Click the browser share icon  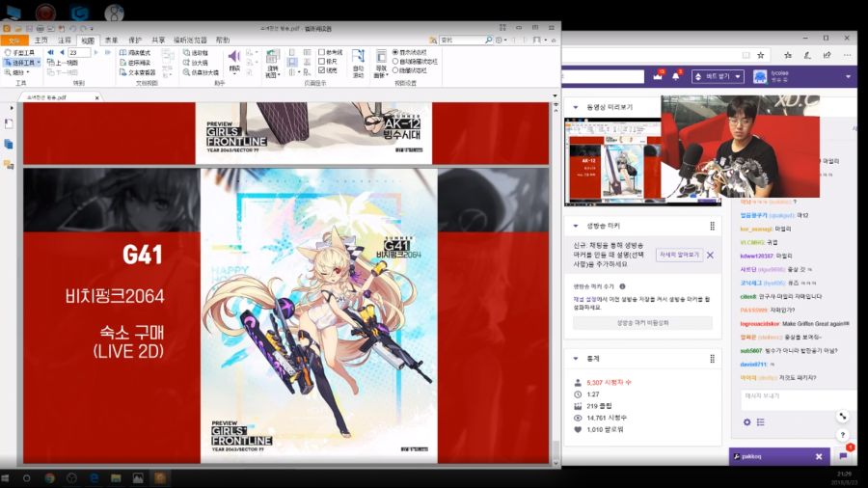pos(827,55)
